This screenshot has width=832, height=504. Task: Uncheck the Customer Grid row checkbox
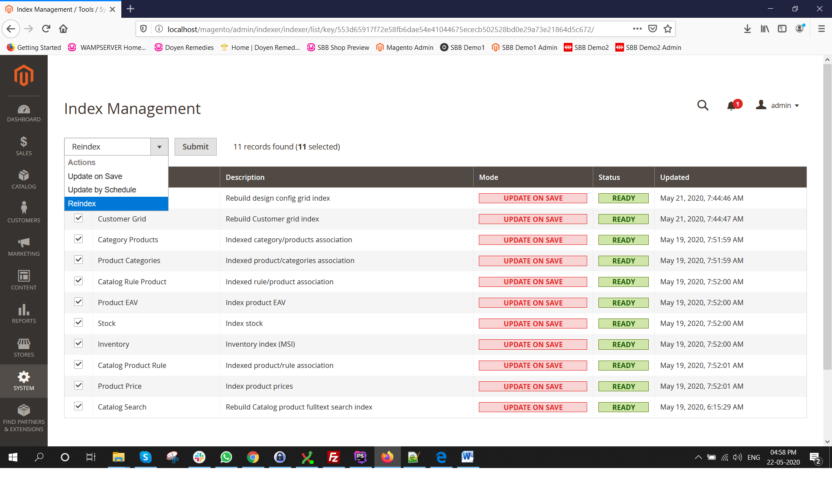(78, 218)
